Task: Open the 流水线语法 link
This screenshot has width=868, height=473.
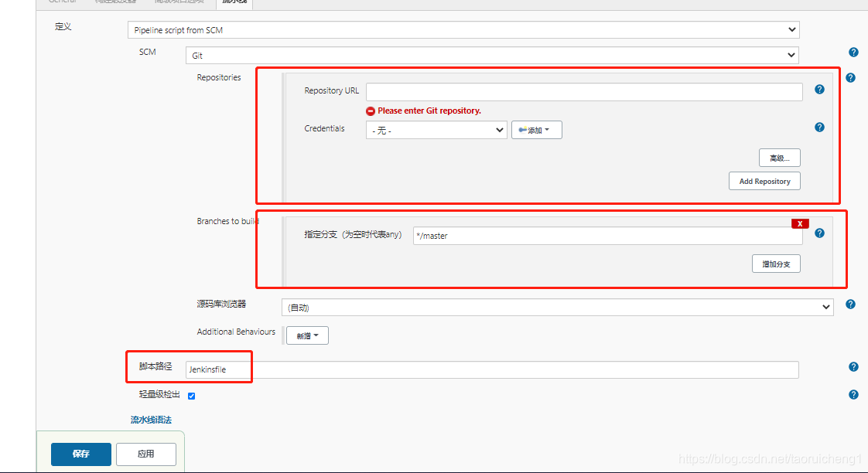Action: coord(151,420)
